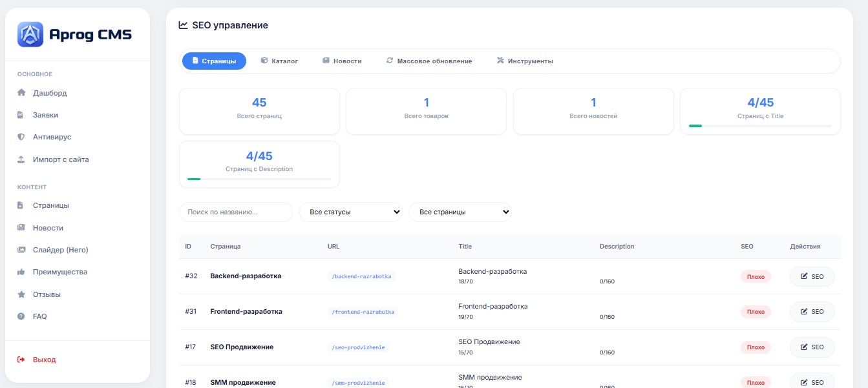Click the Плохо badge for Frontend-разработка

point(756,312)
